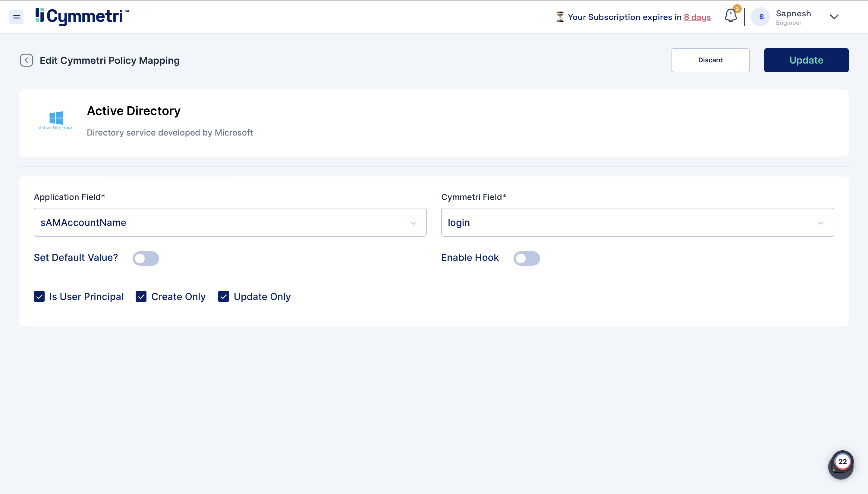Toggle the Set Default Value switch
The image size is (868, 494).
click(146, 258)
